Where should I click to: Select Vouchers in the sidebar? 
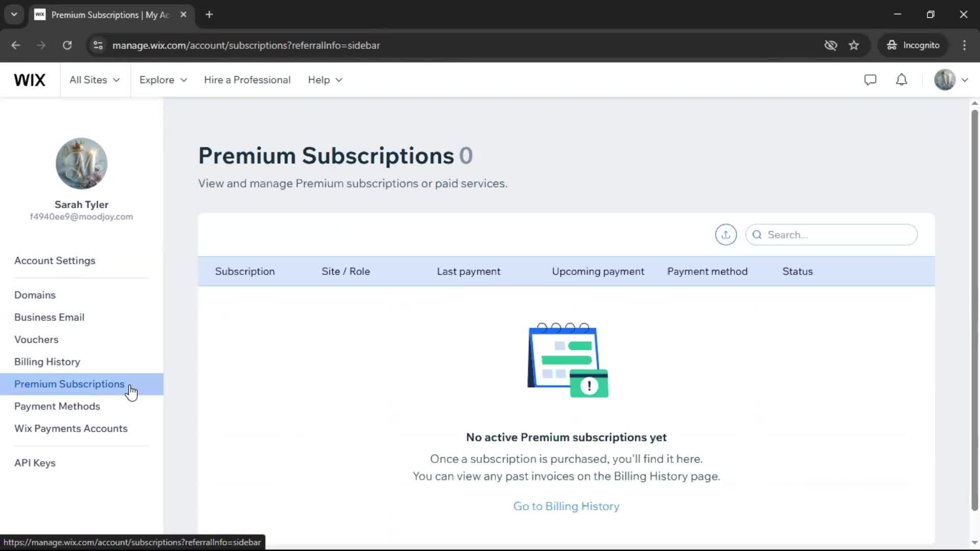point(36,340)
